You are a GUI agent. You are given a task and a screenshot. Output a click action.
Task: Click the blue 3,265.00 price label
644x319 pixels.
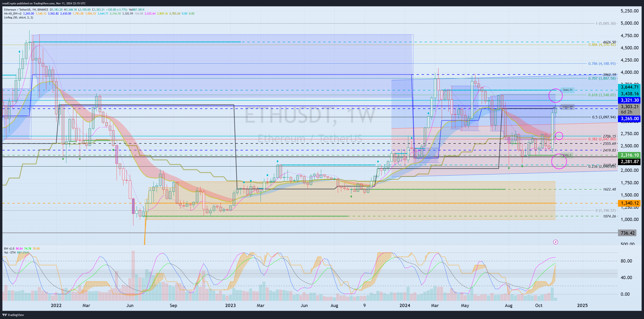click(x=630, y=119)
